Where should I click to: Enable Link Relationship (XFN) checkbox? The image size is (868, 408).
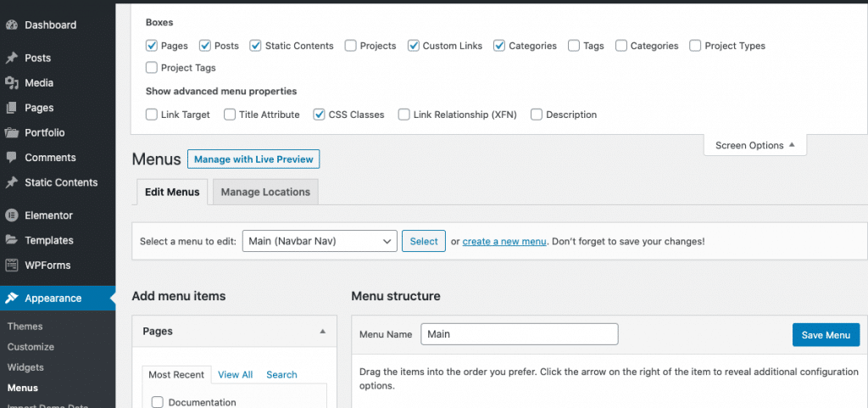(404, 115)
